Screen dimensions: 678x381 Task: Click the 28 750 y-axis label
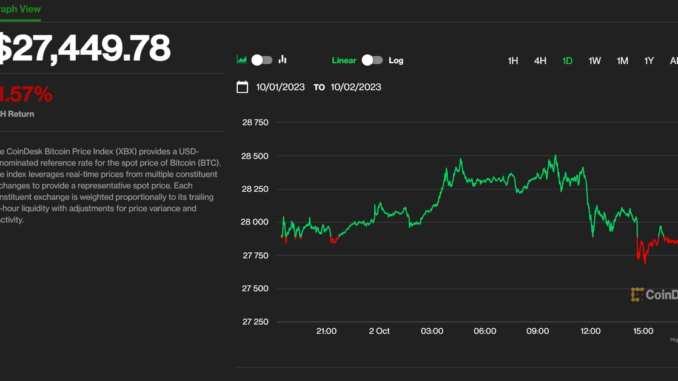pyautogui.click(x=255, y=122)
